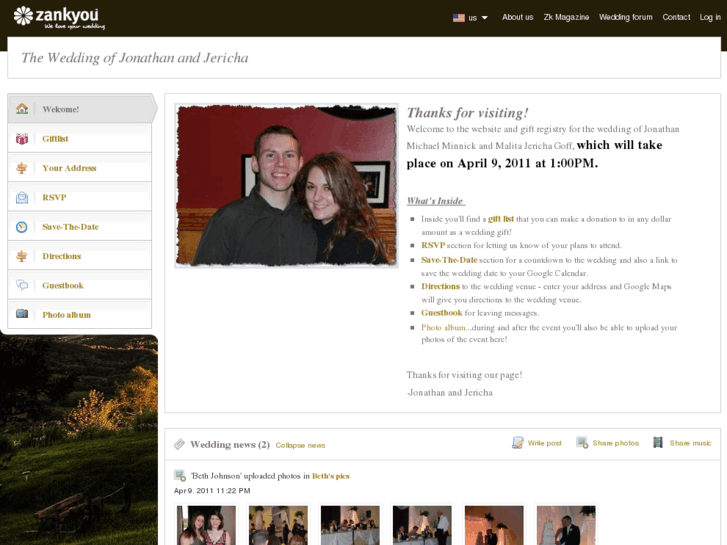Open the fourth photo thumbnail
This screenshot has height=545, width=727.
422,525
